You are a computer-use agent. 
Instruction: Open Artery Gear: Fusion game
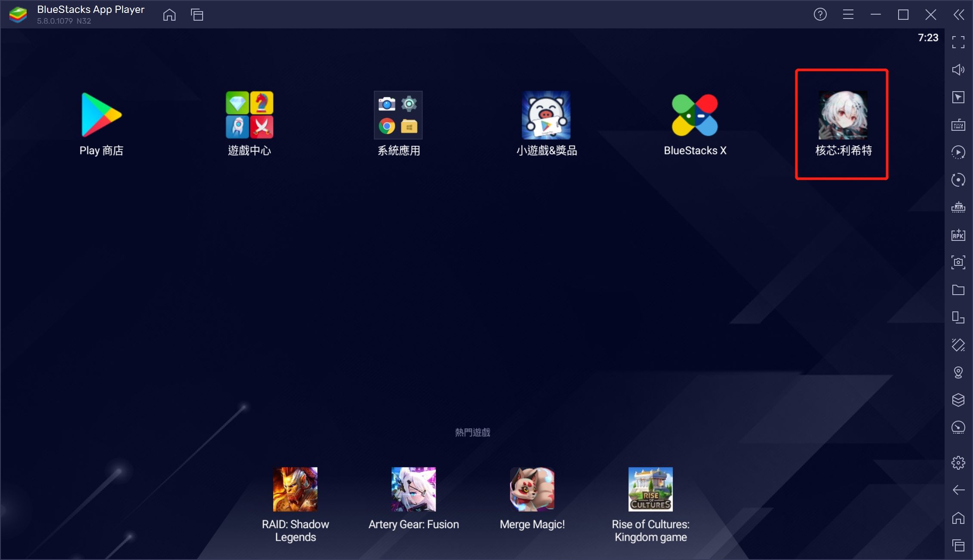(x=414, y=499)
